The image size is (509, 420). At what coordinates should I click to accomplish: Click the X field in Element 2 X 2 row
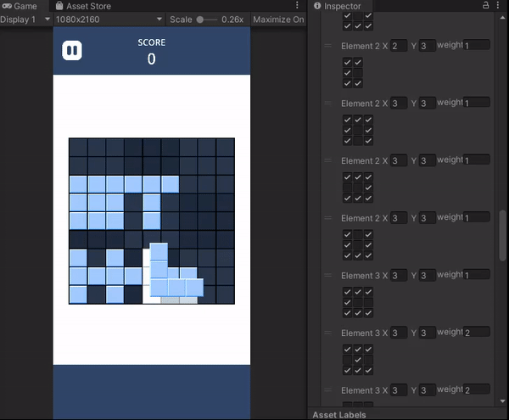point(399,46)
